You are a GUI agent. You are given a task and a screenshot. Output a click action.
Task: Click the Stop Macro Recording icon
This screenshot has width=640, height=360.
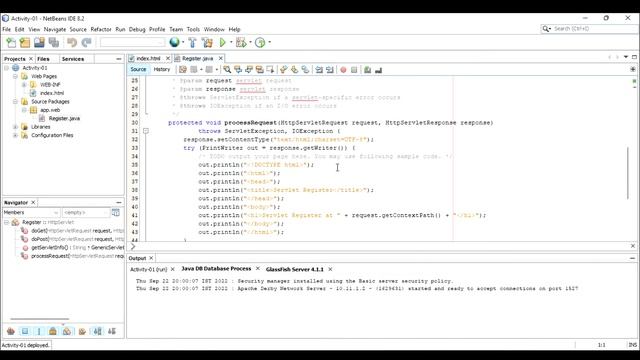[354, 70]
